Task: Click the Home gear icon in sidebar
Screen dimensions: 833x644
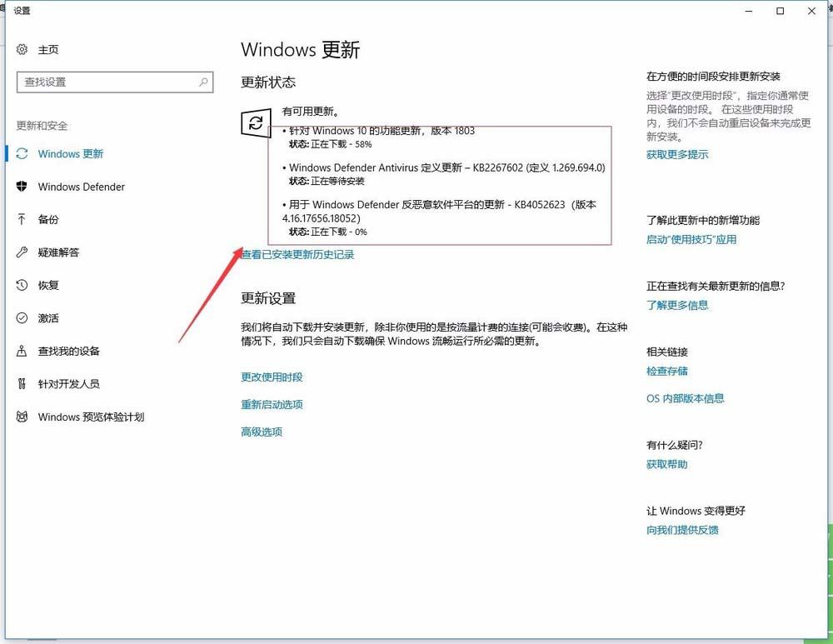Action: (22, 50)
